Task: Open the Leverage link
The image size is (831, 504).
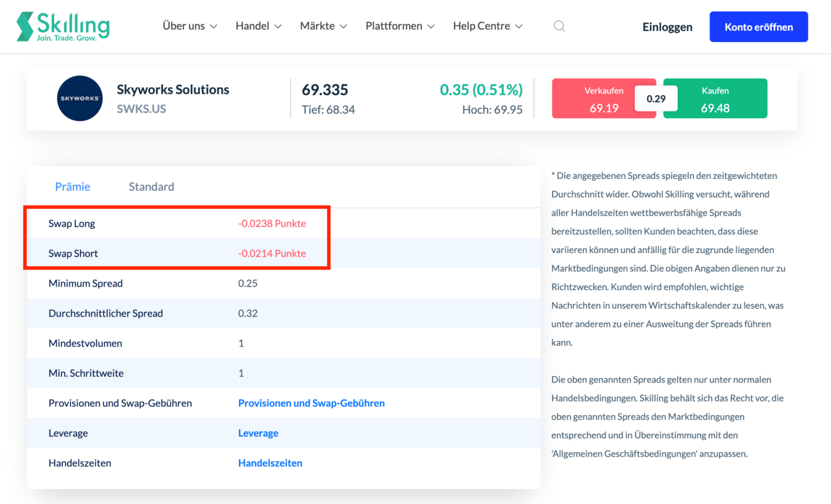Action: coord(258,433)
